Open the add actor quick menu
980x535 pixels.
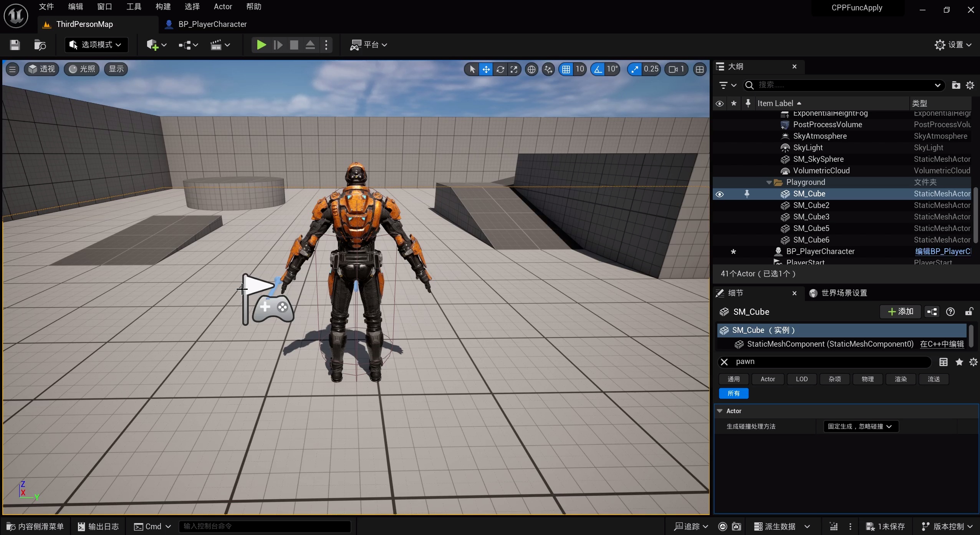pos(156,45)
